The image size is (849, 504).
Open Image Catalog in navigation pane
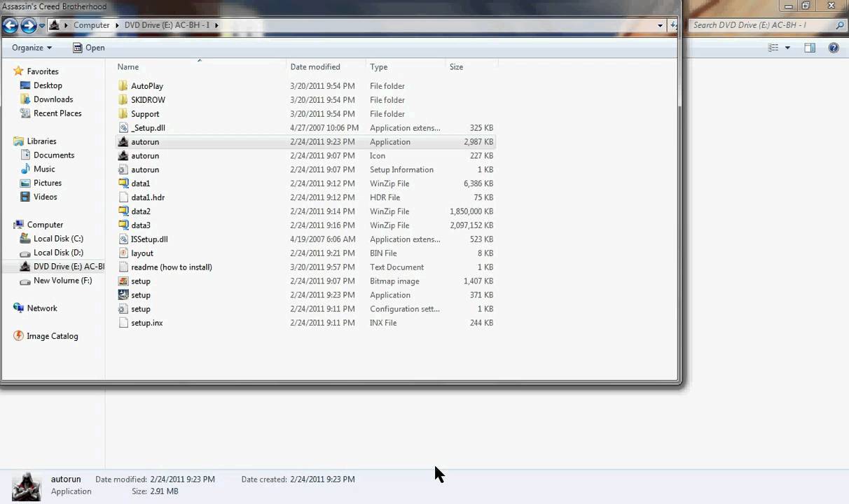pyautogui.click(x=53, y=336)
